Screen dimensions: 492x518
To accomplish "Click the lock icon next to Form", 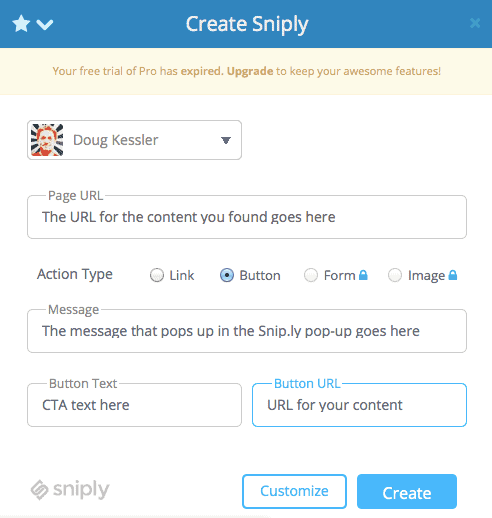I will pyautogui.click(x=363, y=275).
